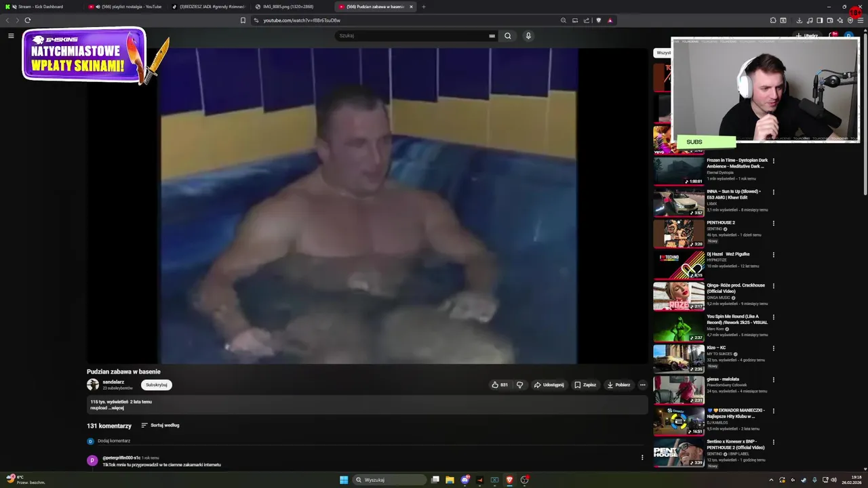Open options for PENTHOUSE 2 suggested video
Image resolution: width=868 pixels, height=488 pixels.
coord(774,223)
